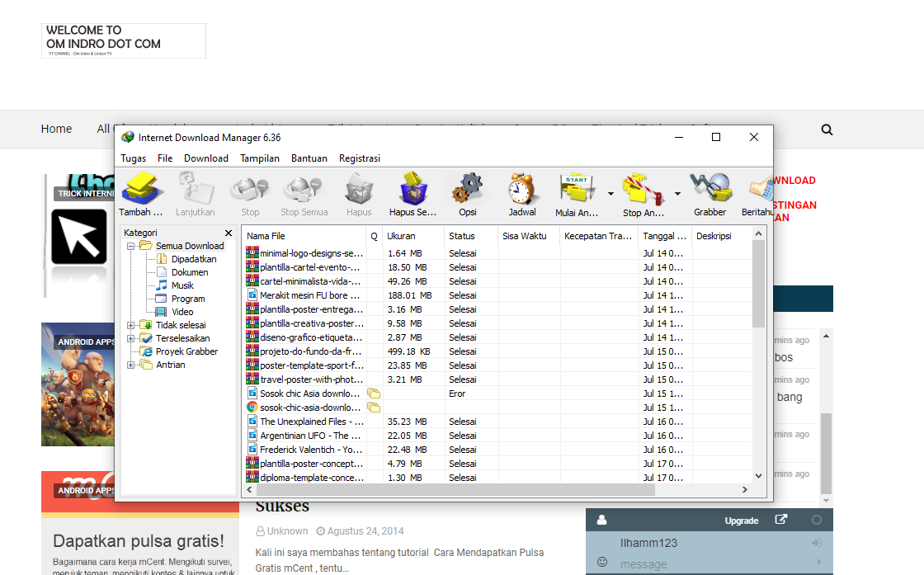Open the Tampilan menu
The width and height of the screenshot is (924, 575).
[x=260, y=158]
